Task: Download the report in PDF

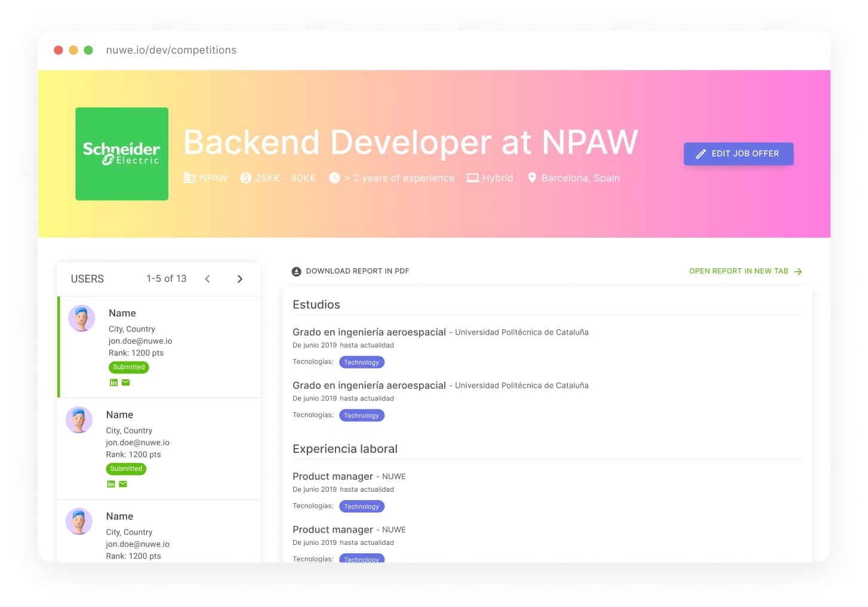Action: (350, 271)
